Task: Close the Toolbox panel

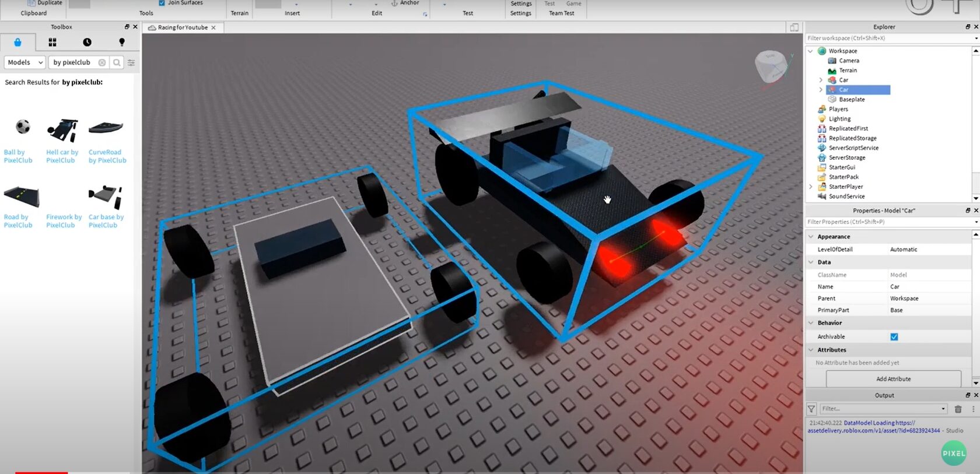Action: pos(135,27)
